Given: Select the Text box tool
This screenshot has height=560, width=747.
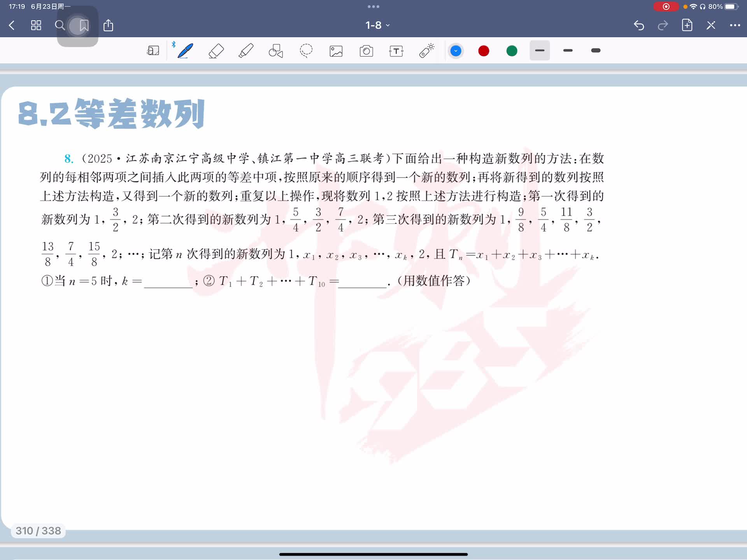Looking at the screenshot, I should (396, 51).
